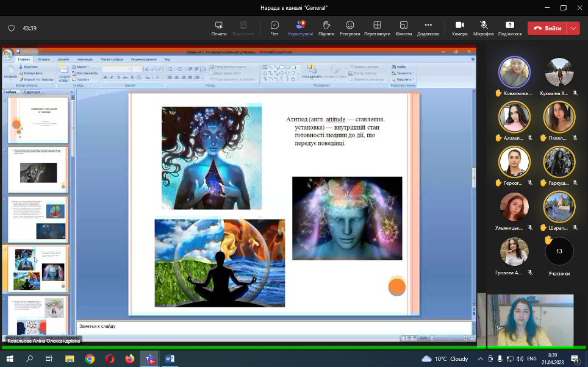Screen dimensions: 588x367
Task: Toggle the Камера camera on
Action: [459, 28]
